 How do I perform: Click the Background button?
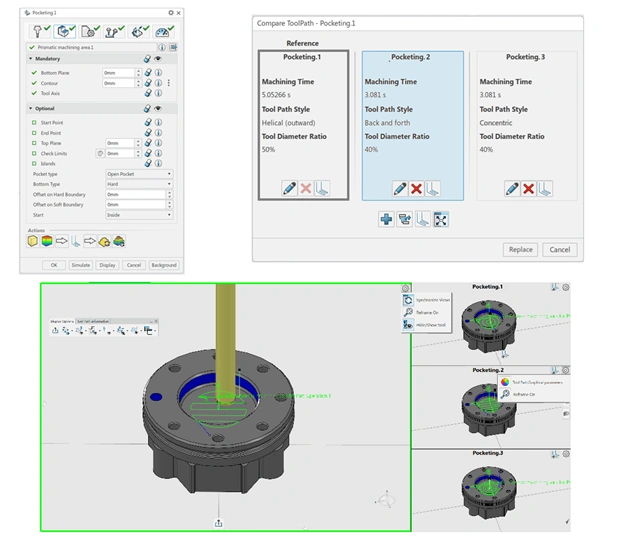tap(164, 265)
